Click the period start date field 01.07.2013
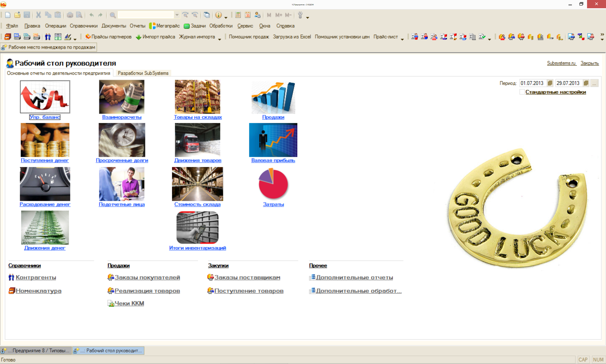The width and height of the screenshot is (606, 364). [x=533, y=83]
